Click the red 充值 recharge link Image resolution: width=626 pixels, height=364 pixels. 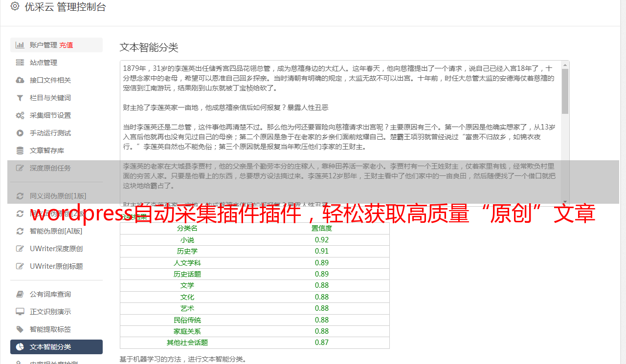click(x=66, y=45)
